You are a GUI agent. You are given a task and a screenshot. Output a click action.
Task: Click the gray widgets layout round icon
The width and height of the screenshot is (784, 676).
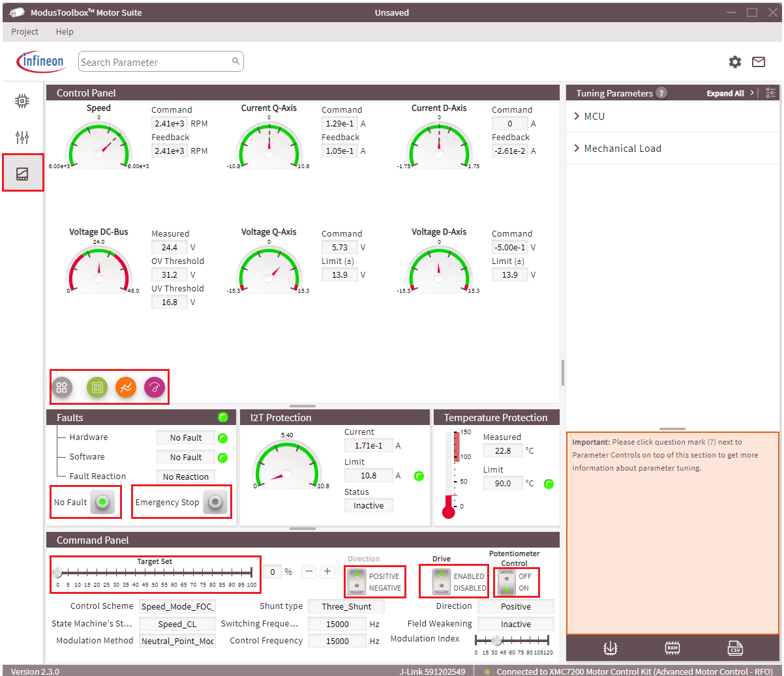click(x=62, y=388)
